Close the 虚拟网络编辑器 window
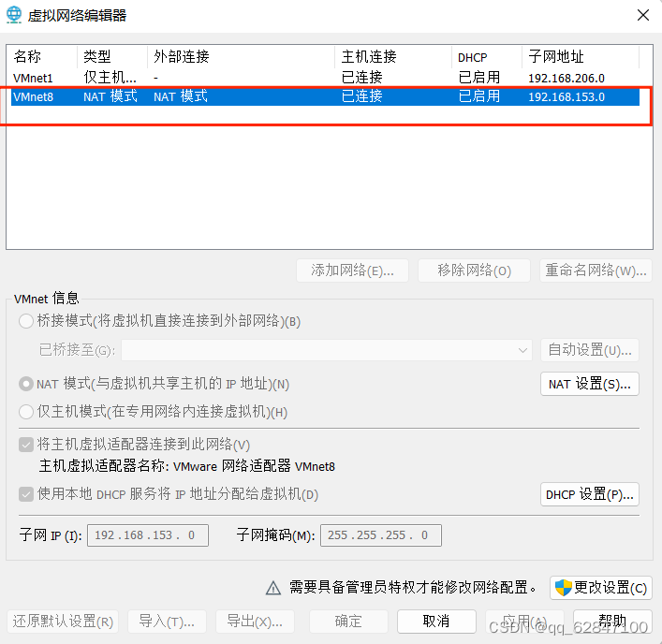The image size is (662, 644). tap(643, 15)
